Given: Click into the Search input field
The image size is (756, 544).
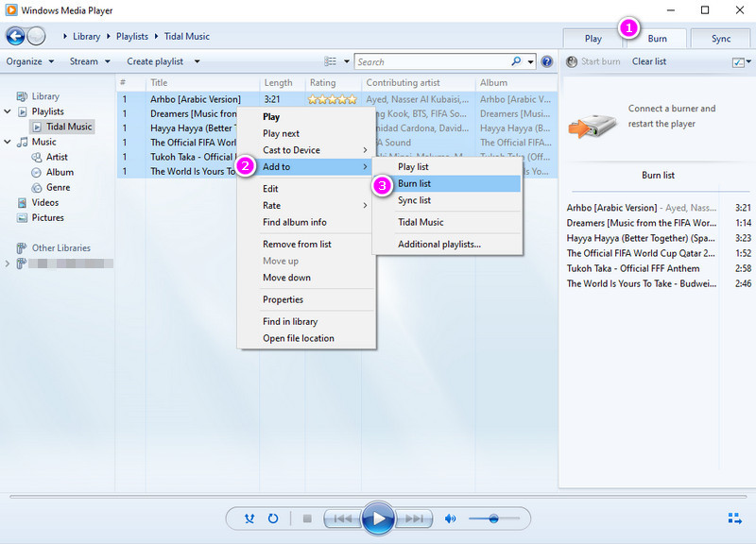Looking at the screenshot, I should point(433,61).
